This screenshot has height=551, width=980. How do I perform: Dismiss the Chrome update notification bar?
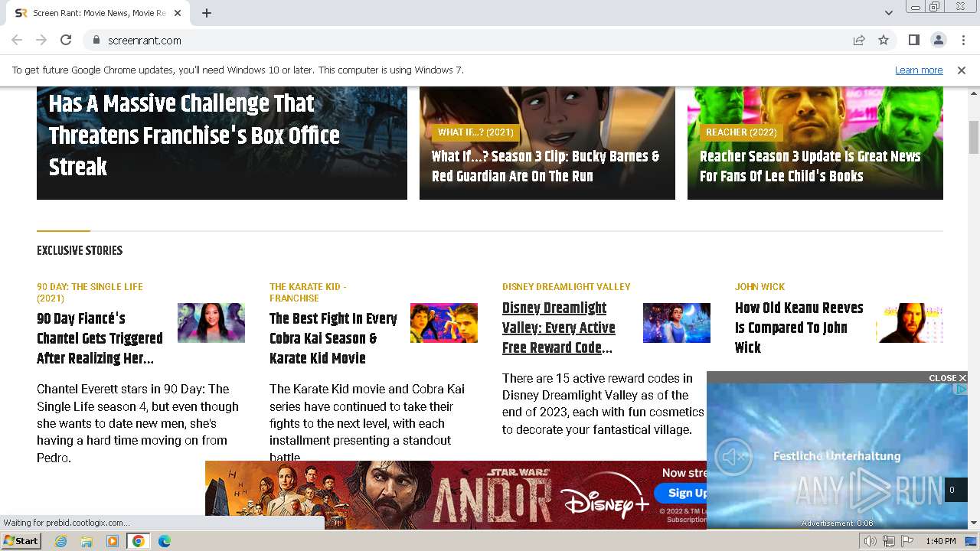tap(962, 70)
